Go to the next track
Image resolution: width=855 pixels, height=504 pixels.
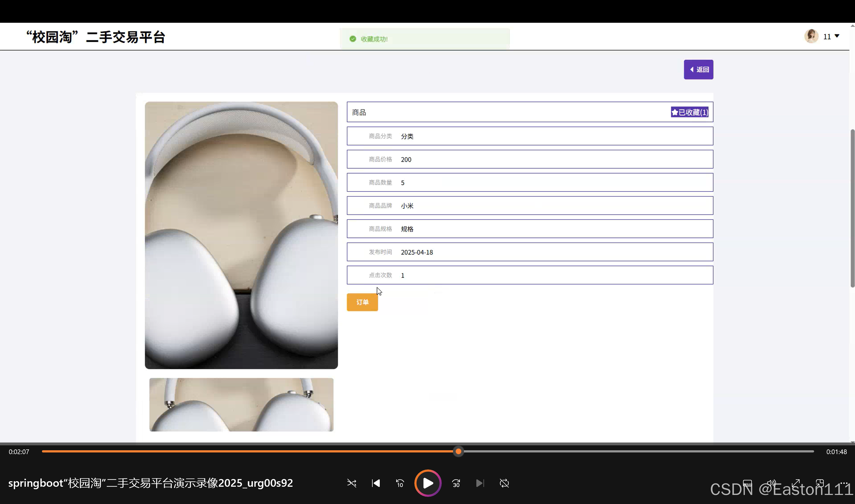480,483
